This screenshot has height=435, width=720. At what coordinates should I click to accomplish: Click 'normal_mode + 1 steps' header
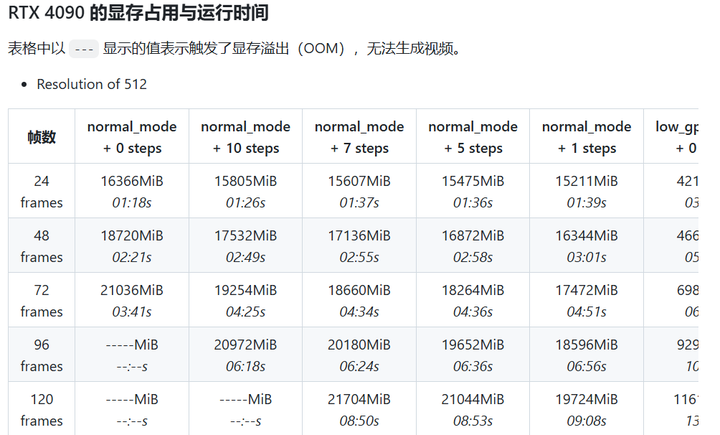[586, 137]
